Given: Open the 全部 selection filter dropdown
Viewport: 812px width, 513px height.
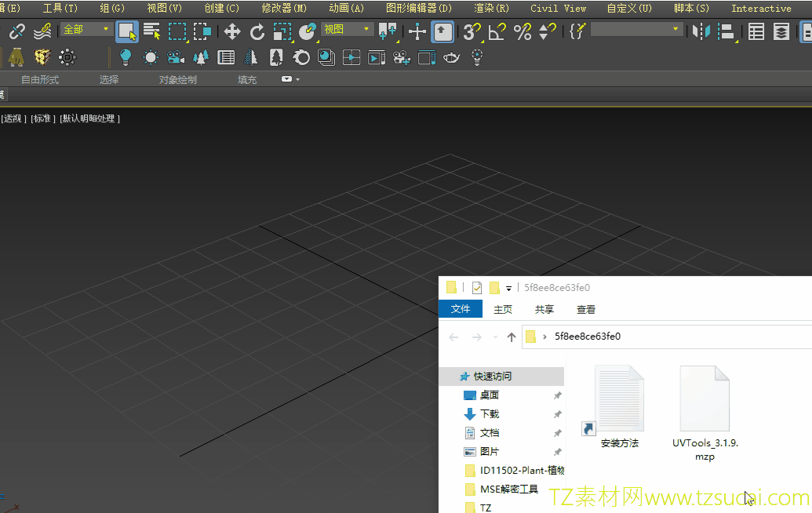Looking at the screenshot, I should (87, 29).
